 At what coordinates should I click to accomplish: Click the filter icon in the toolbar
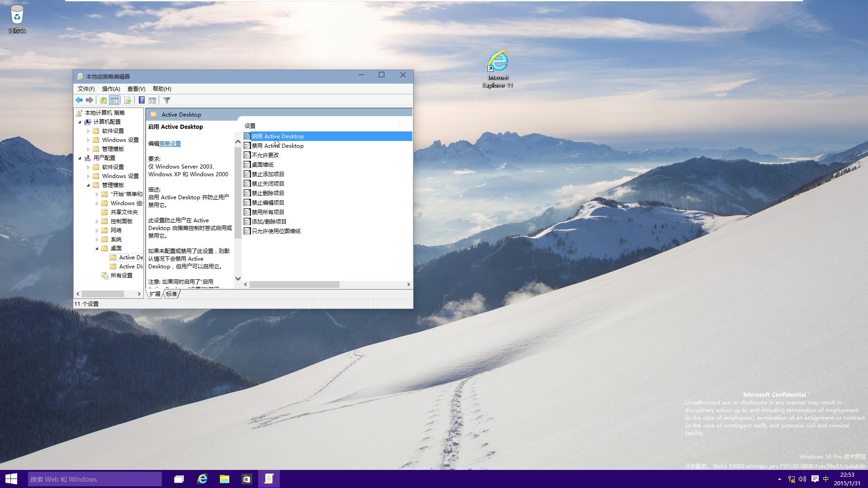[167, 100]
